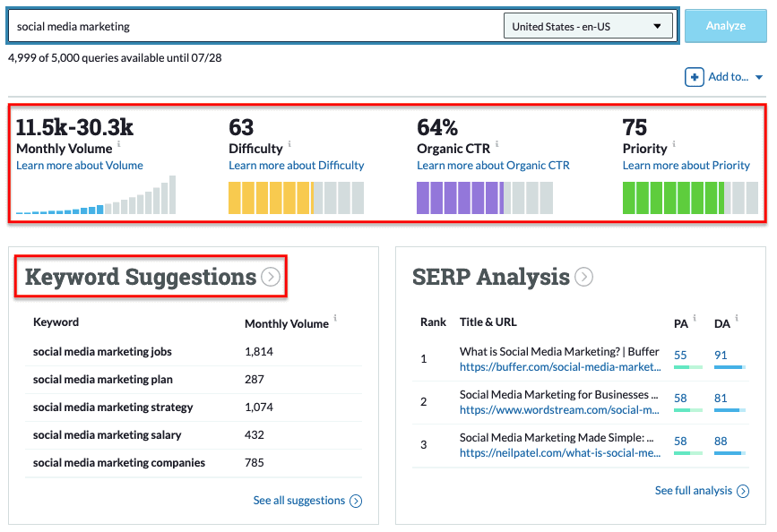Select social media marketing jobs keyword row
This screenshot has width=777, height=532.
click(x=102, y=352)
